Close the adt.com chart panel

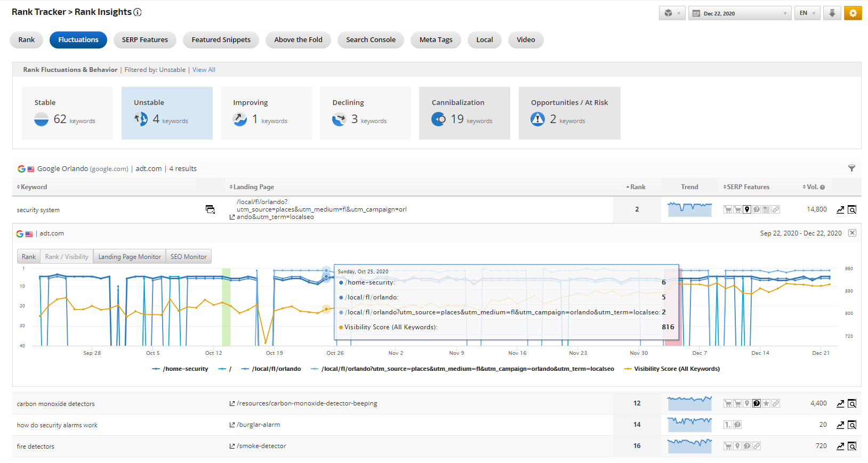click(852, 233)
